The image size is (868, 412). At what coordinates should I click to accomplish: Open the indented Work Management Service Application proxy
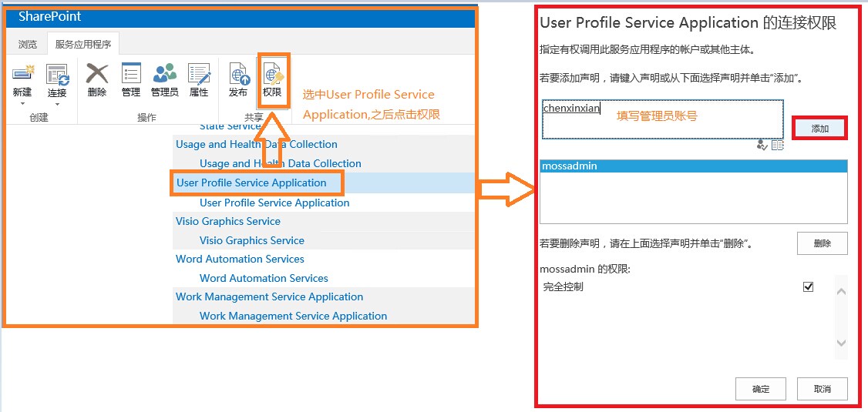pos(294,317)
